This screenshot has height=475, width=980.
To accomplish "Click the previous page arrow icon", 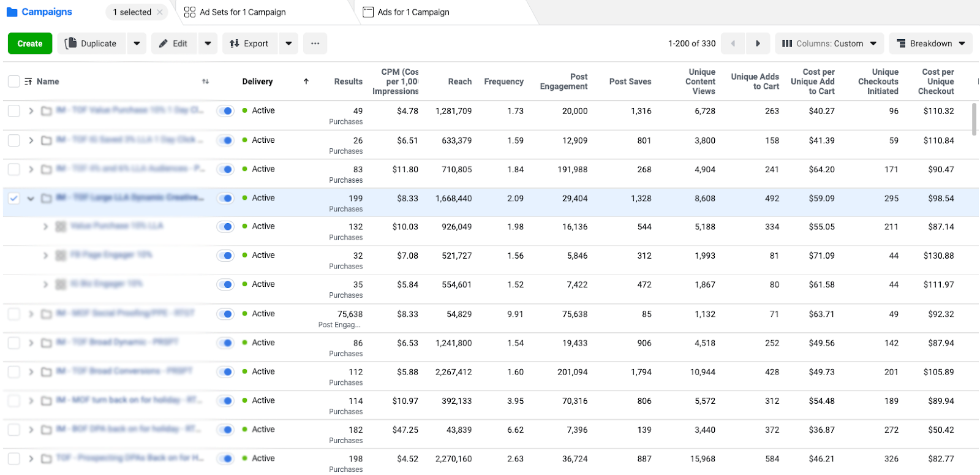I will coord(733,44).
